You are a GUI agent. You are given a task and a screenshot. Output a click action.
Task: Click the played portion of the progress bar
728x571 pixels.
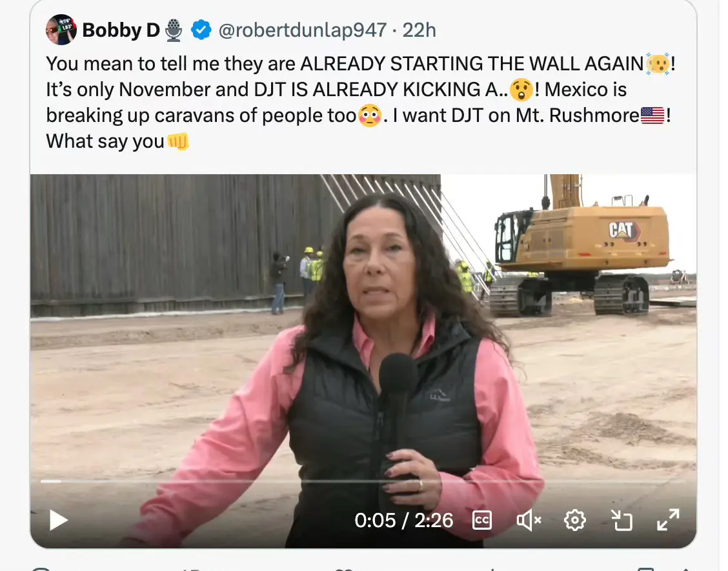pos(50,481)
